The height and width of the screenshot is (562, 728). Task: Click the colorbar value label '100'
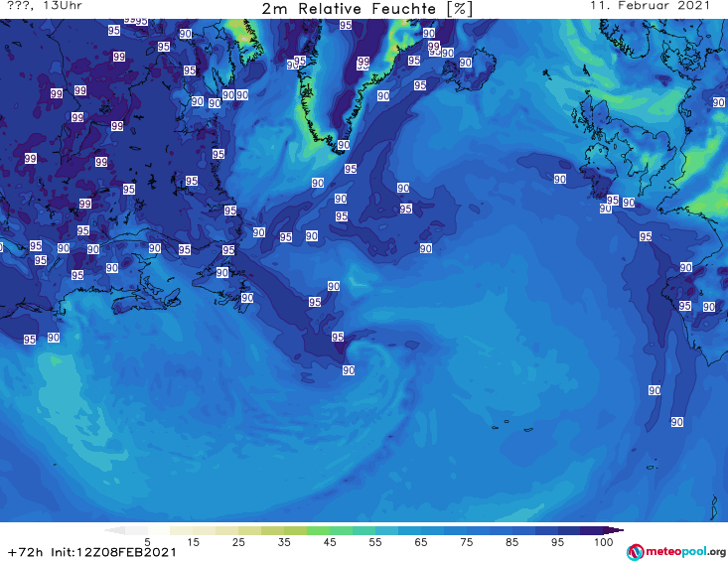click(604, 542)
